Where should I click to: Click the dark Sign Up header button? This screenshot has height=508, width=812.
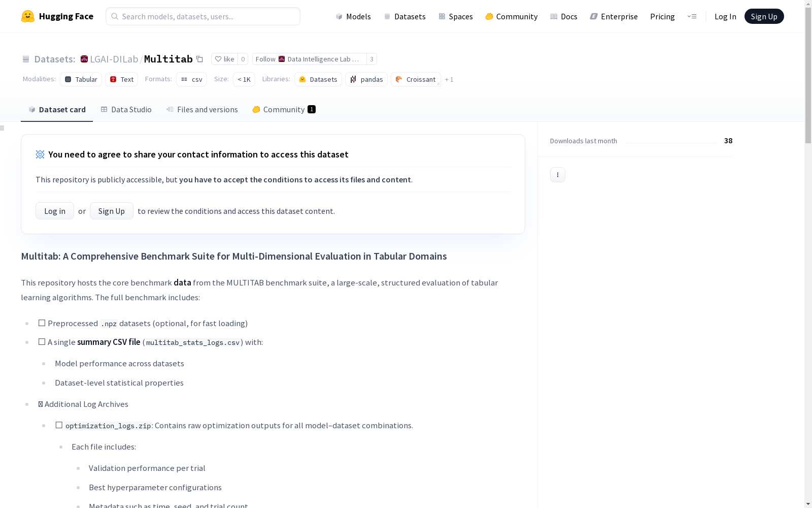(x=764, y=16)
